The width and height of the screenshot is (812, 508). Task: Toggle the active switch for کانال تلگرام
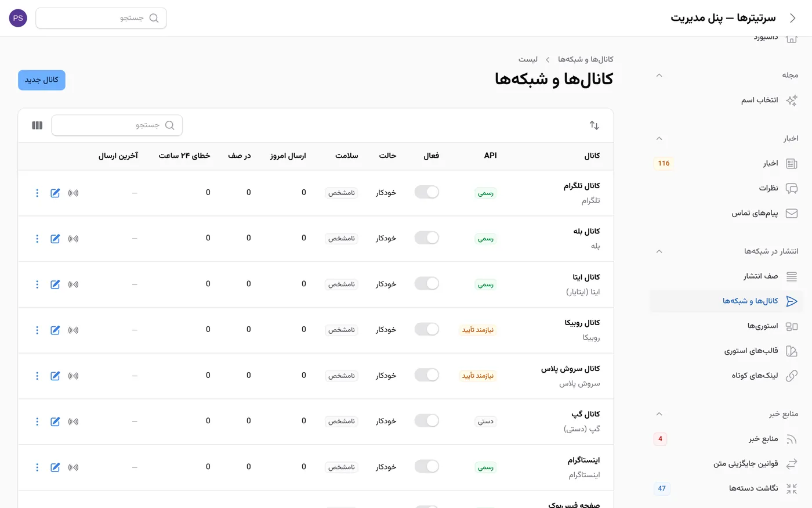tap(427, 192)
